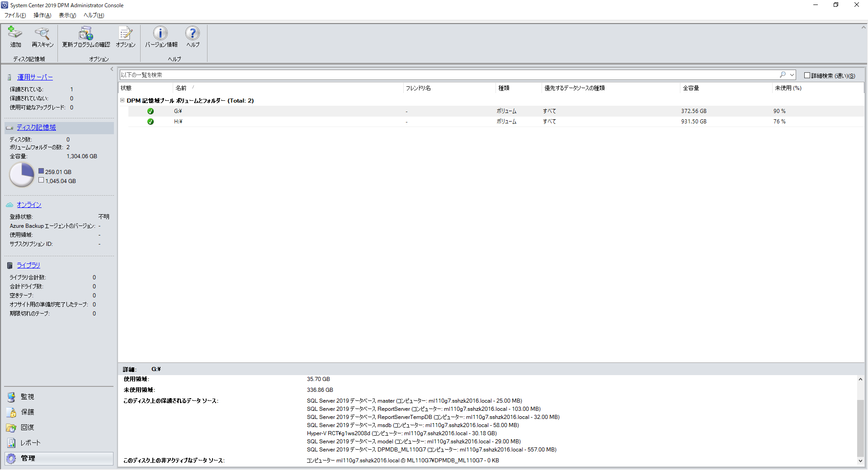Open the 運用サーバー section link

point(35,77)
